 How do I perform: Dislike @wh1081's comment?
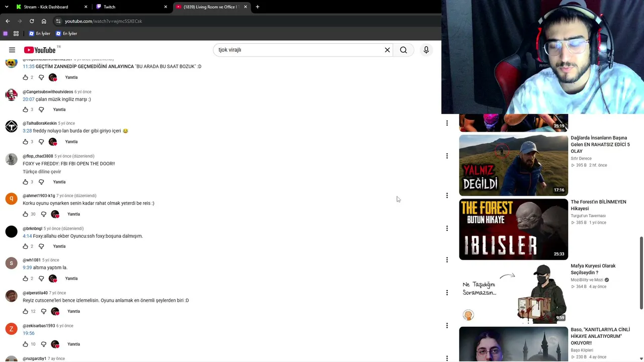coord(41,279)
